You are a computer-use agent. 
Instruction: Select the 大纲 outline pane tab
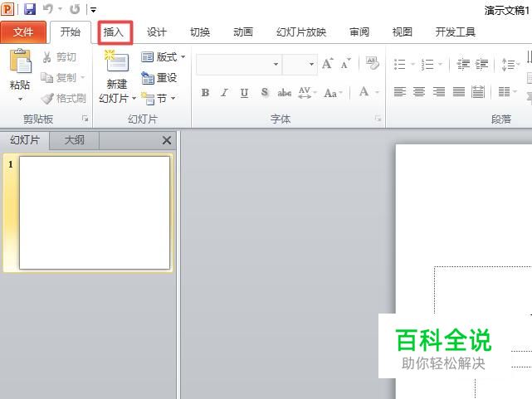pyautogui.click(x=75, y=140)
